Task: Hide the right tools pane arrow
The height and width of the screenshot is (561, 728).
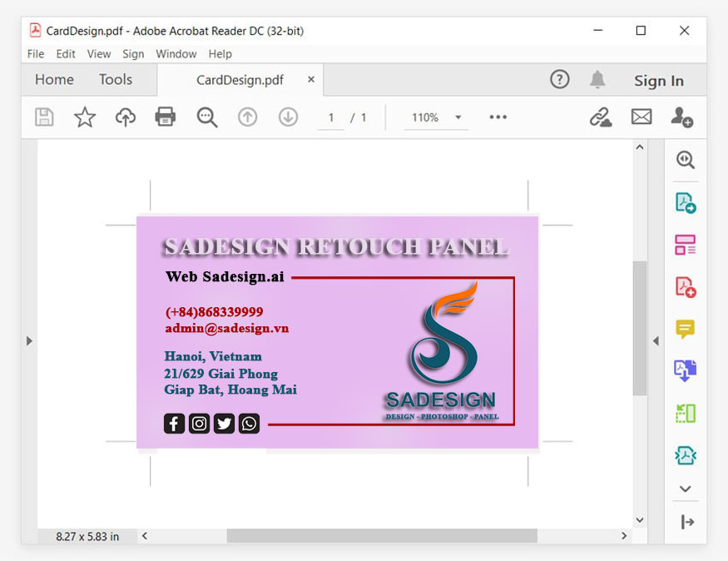Action: pos(656,341)
